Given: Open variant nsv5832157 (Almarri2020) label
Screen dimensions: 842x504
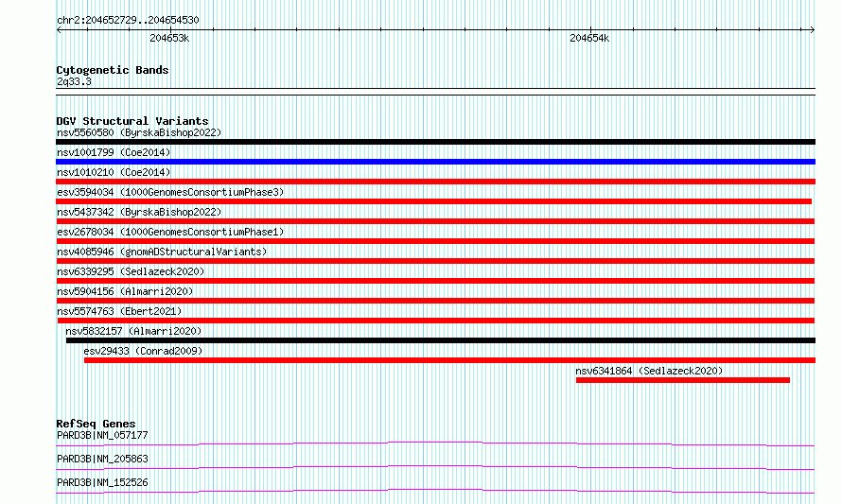Looking at the screenshot, I should 133,331.
